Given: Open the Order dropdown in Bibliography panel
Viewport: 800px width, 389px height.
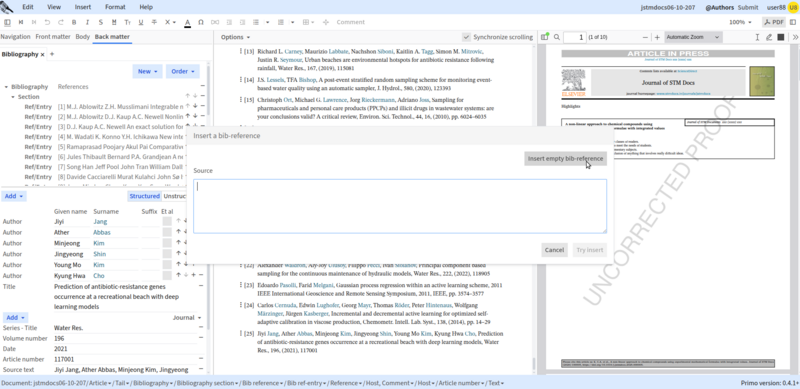Looking at the screenshot, I should click(183, 71).
